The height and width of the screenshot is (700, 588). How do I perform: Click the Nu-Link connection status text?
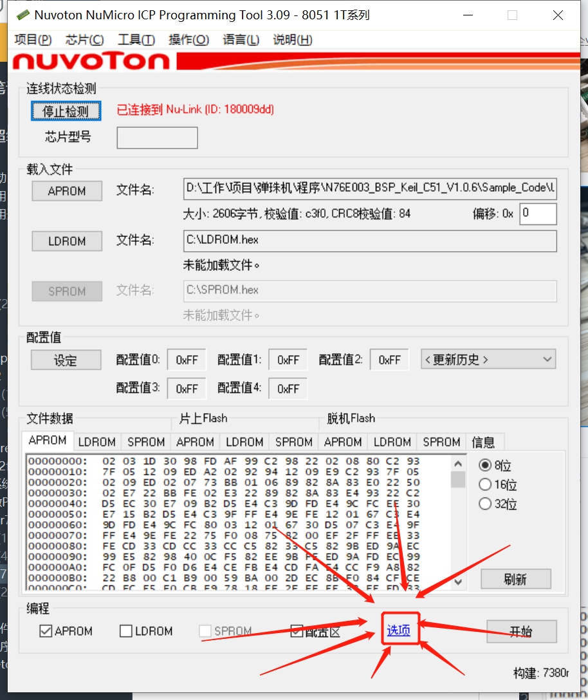[x=196, y=110]
